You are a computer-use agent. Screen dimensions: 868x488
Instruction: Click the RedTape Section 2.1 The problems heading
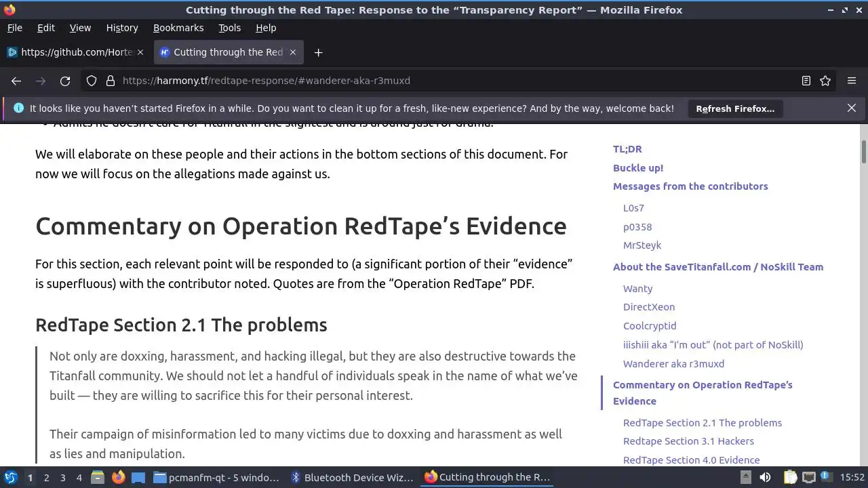point(181,325)
